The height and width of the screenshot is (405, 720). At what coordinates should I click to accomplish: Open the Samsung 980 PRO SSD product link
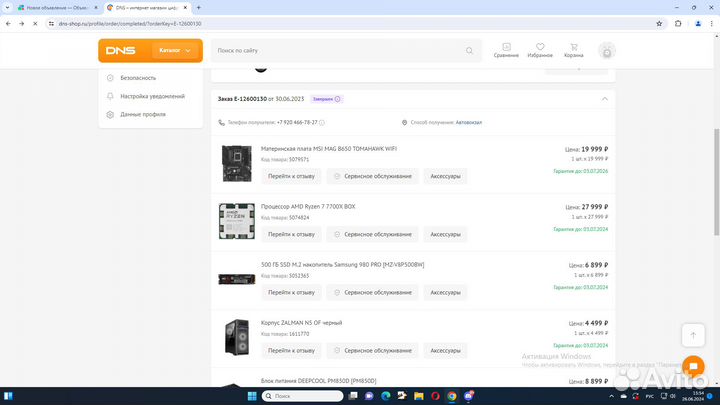pos(343,265)
